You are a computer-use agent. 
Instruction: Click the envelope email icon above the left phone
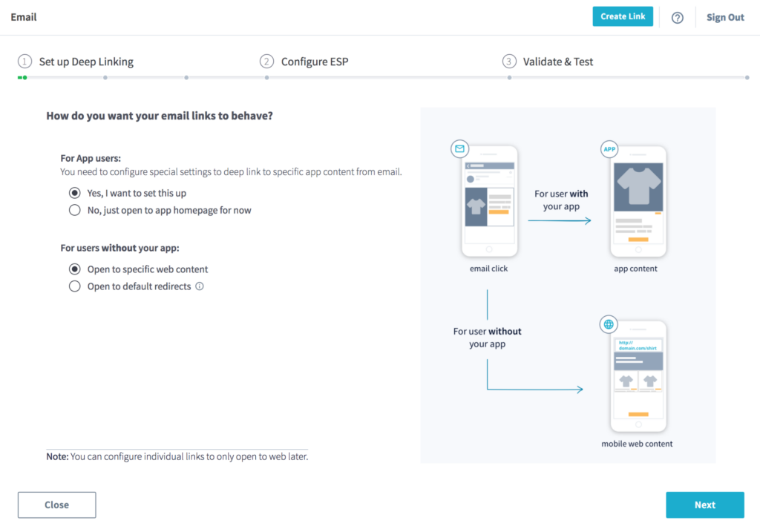tap(459, 148)
